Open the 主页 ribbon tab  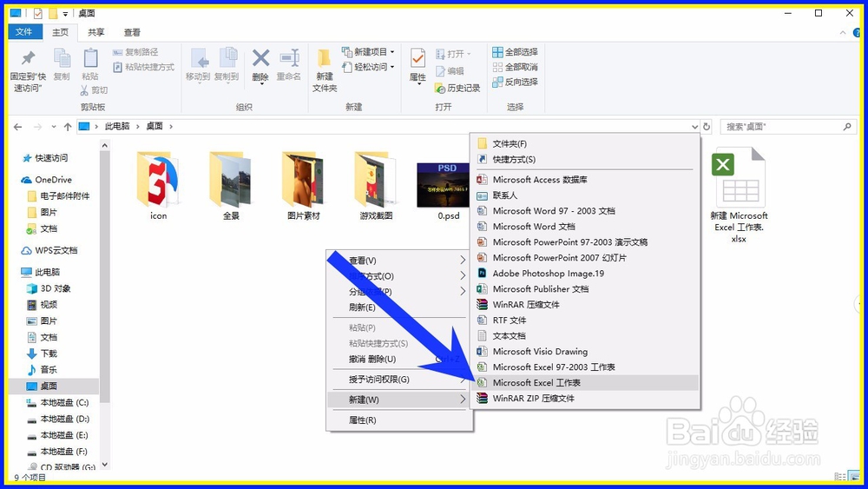[61, 32]
